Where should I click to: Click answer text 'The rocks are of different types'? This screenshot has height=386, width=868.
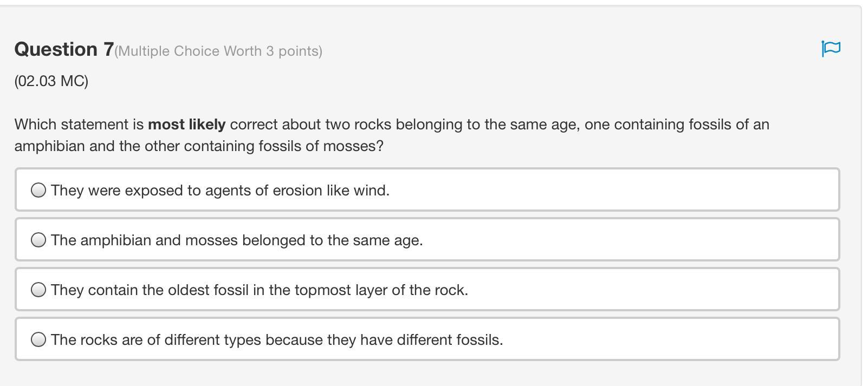coord(277,340)
